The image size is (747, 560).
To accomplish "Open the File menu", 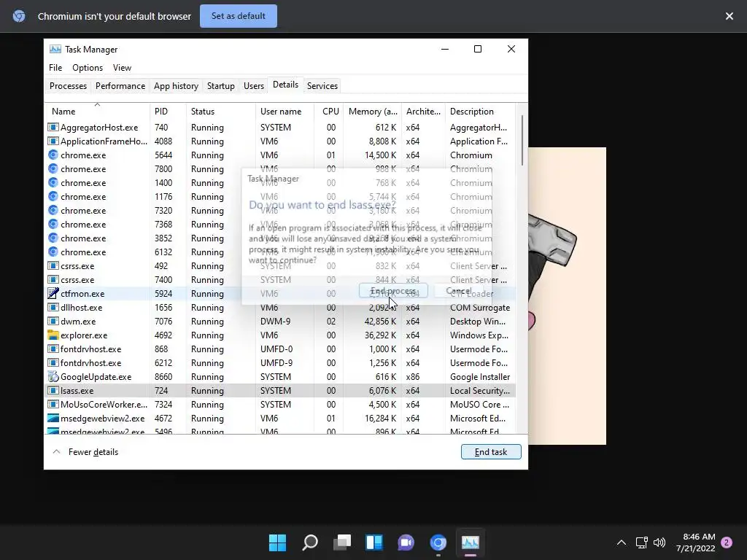I will tap(55, 68).
